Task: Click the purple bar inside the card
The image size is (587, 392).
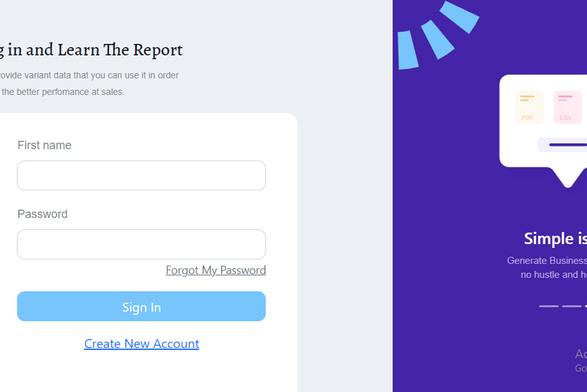Action: click(568, 145)
